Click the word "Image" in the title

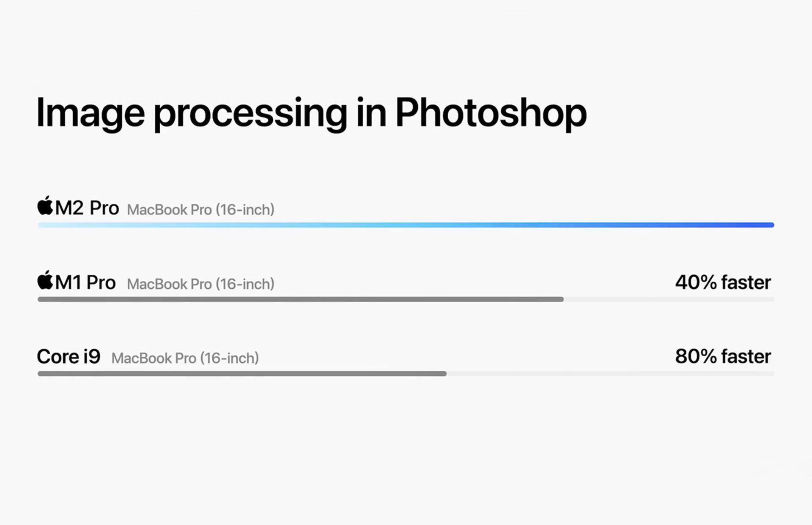tap(90, 113)
